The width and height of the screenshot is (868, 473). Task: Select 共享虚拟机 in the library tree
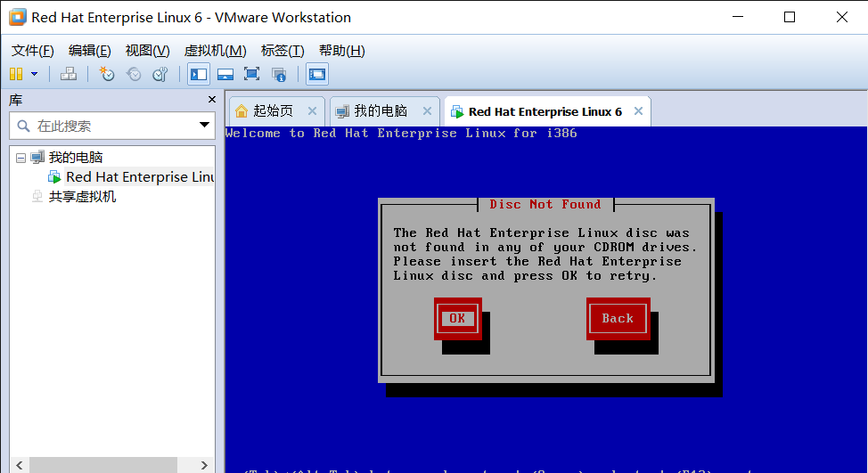(82, 197)
